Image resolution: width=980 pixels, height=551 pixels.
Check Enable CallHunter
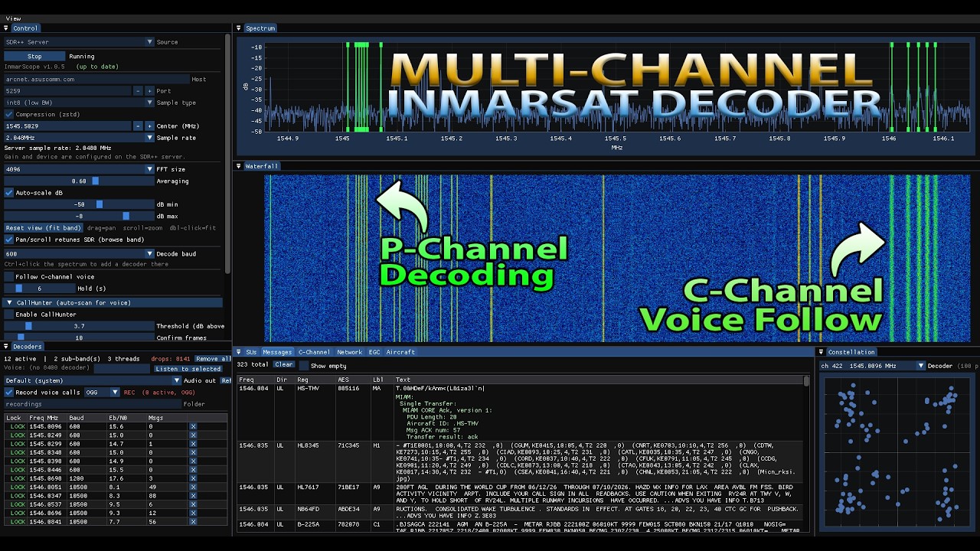click(x=9, y=315)
